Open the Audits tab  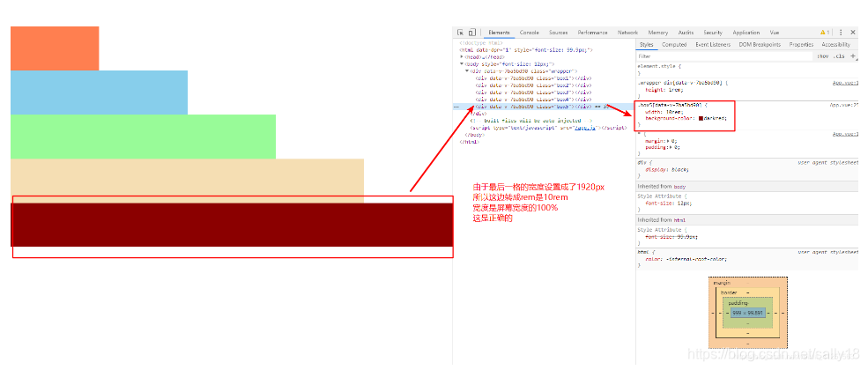click(x=686, y=33)
